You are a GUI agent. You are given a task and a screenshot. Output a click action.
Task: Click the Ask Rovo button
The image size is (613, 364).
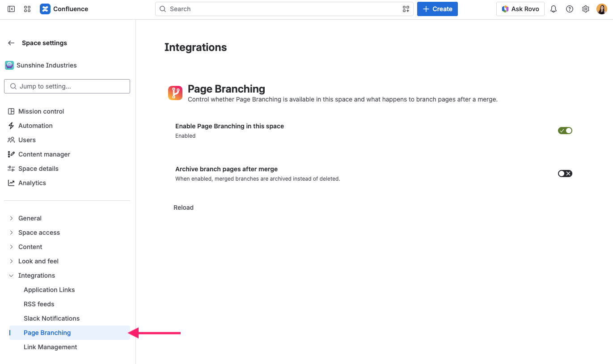pos(520,9)
